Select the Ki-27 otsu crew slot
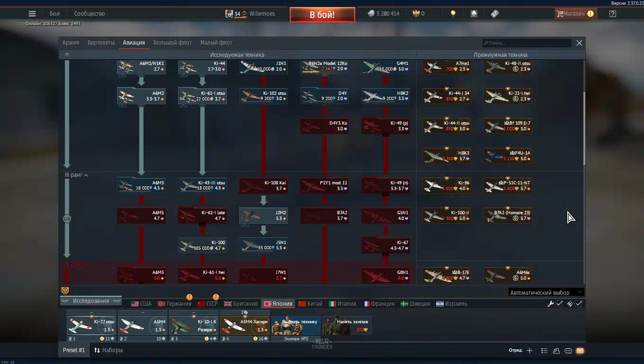This screenshot has height=364, width=644. click(x=91, y=326)
